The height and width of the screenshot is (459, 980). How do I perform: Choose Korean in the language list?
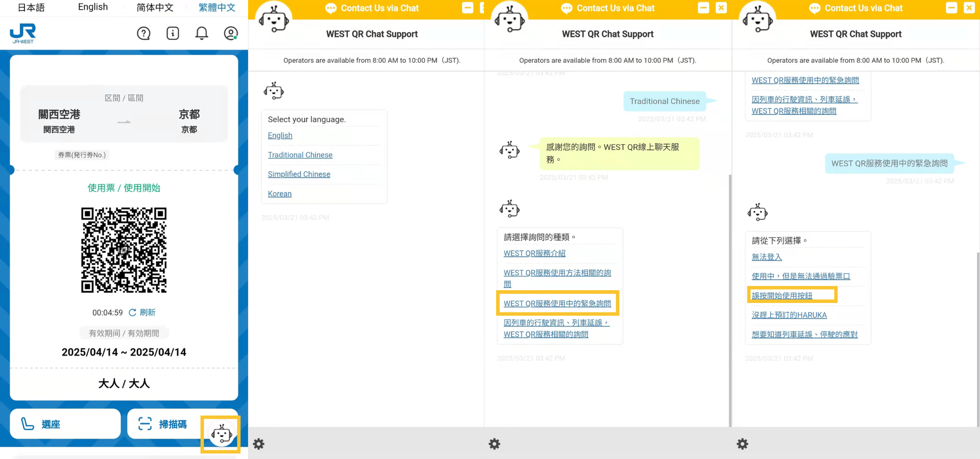tap(280, 193)
